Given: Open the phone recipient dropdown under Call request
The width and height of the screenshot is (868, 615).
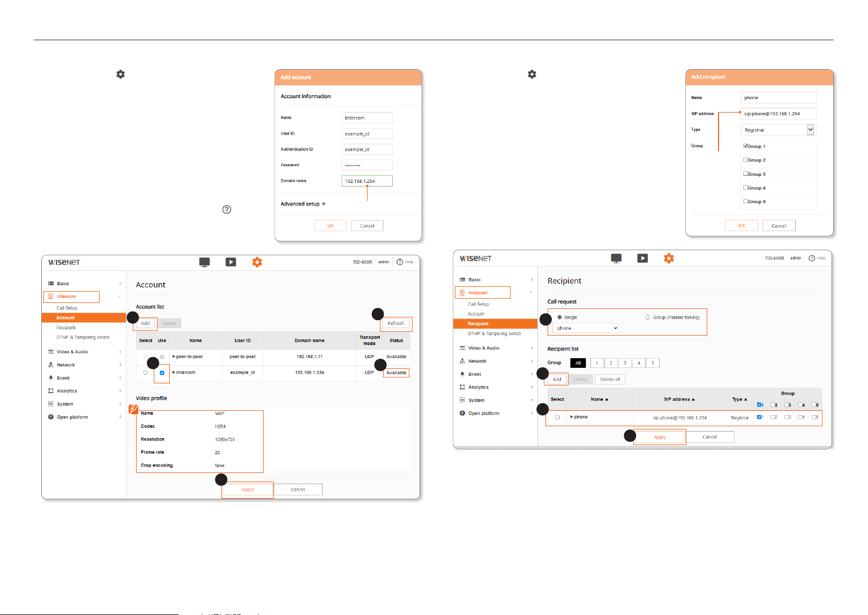Looking at the screenshot, I should [x=586, y=328].
